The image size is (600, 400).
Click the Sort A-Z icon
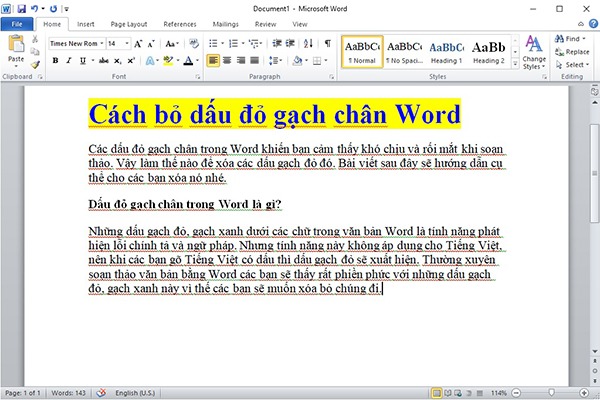308,44
